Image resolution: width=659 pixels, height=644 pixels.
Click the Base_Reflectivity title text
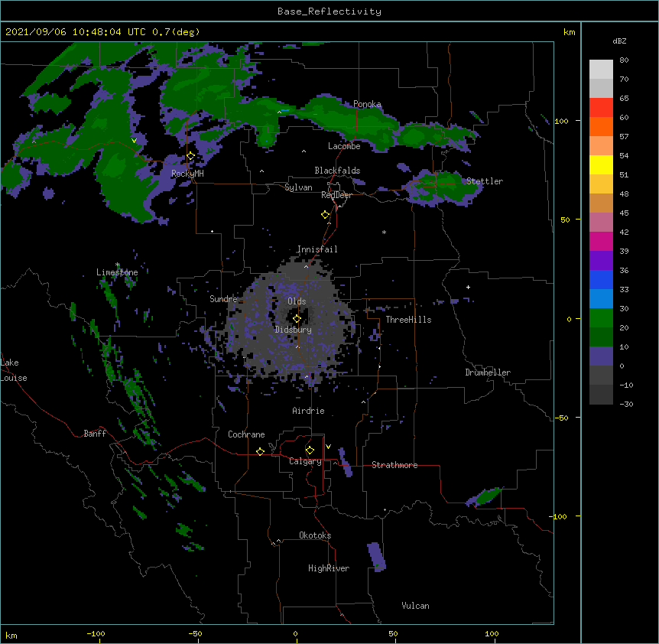coord(329,11)
